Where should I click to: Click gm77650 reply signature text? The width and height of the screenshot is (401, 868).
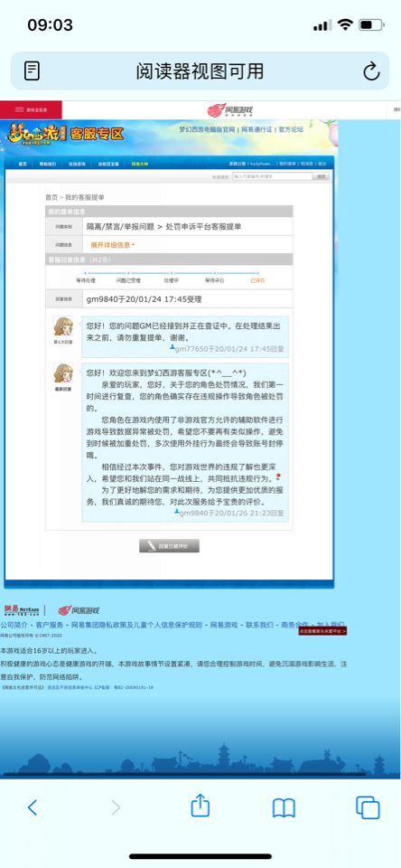[229, 349]
